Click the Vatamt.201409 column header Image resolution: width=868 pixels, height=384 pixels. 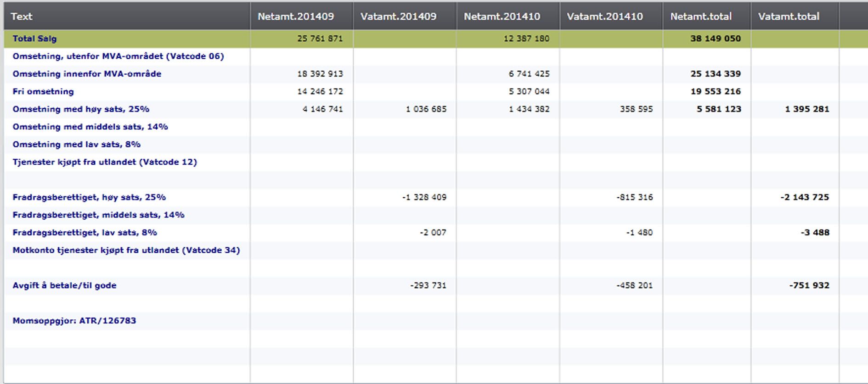click(x=398, y=17)
